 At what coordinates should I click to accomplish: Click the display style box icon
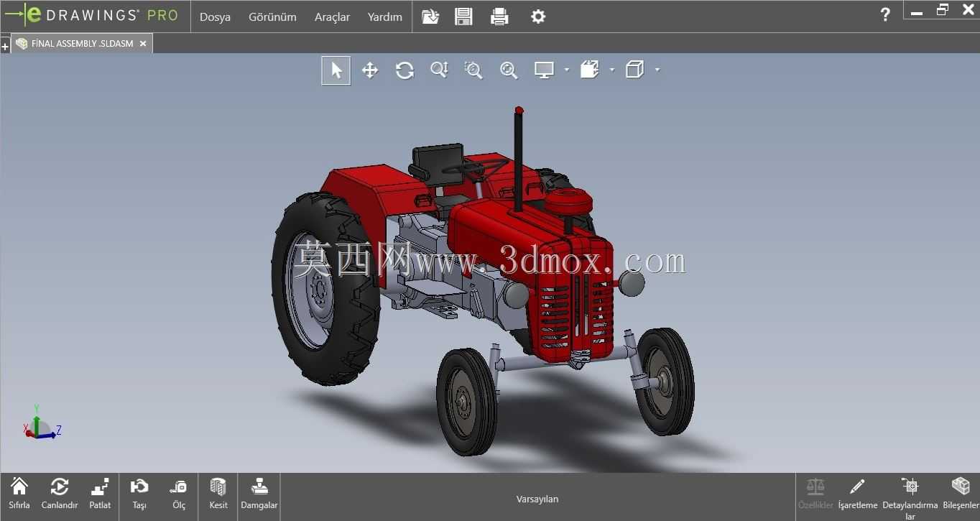(x=634, y=70)
